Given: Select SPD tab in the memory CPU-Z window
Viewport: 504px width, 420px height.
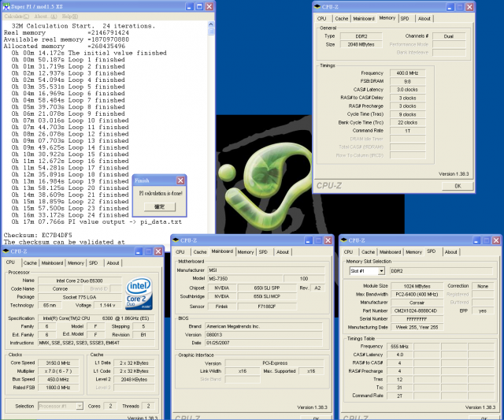Looking at the screenshot, I should pyautogui.click(x=405, y=19).
